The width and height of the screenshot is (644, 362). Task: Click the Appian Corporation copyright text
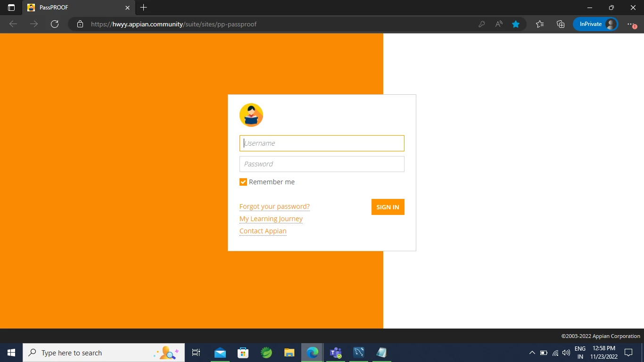(601, 336)
